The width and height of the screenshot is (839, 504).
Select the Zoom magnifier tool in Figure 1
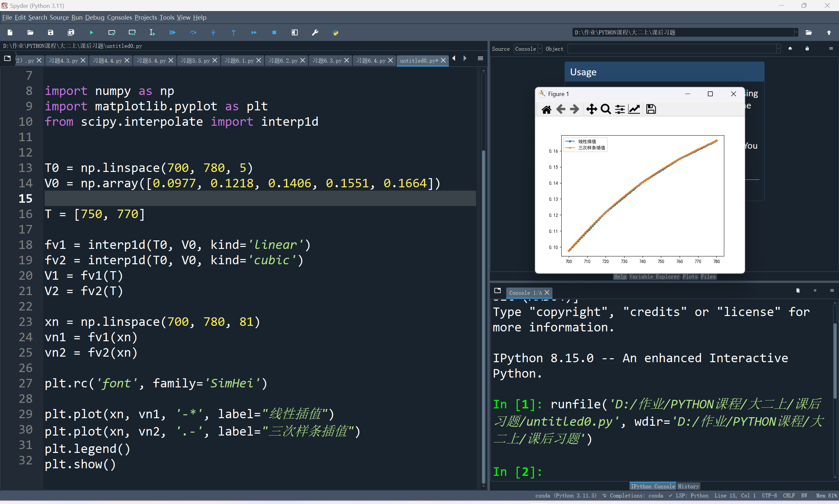(606, 109)
